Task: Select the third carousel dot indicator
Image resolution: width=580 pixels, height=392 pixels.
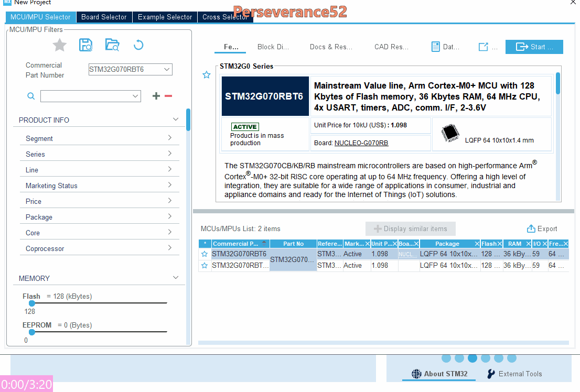Action: tap(472, 357)
